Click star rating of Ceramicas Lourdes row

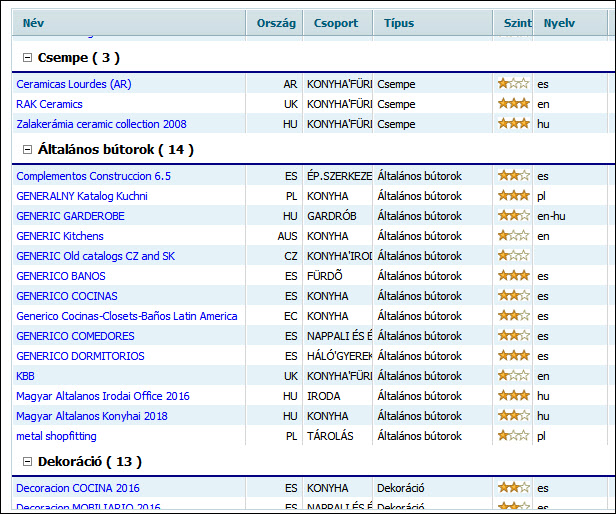[x=513, y=84]
